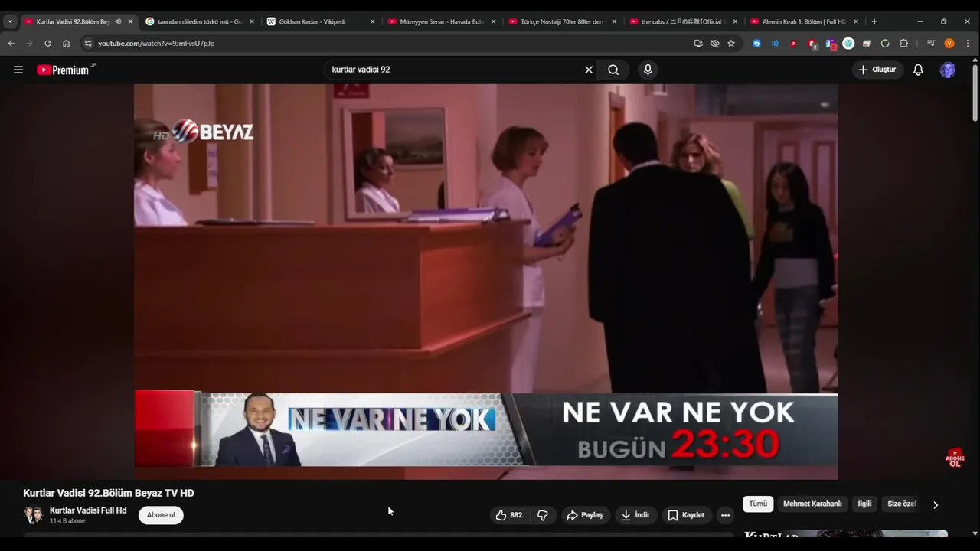The width and height of the screenshot is (980, 551).
Task: Click the video player frame
Action: 485,282
